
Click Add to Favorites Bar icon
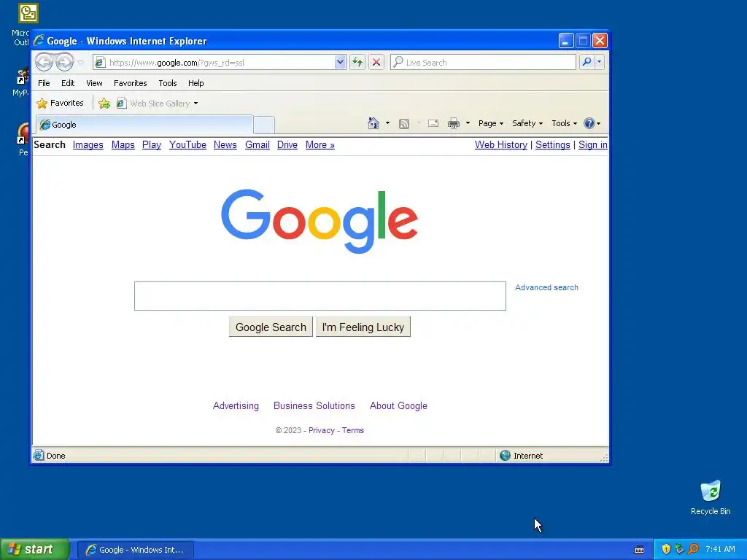104,103
